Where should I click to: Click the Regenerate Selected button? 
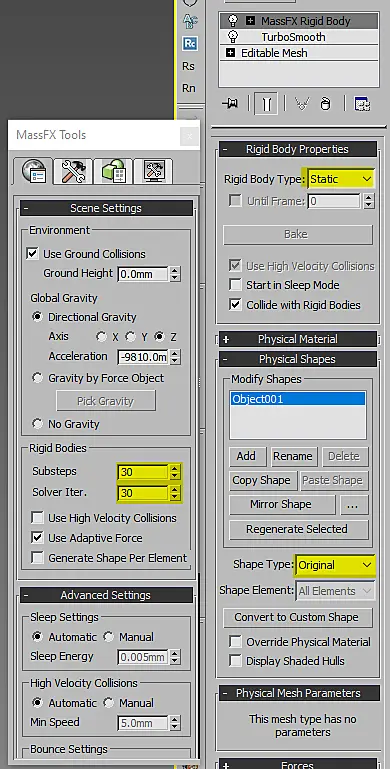click(298, 529)
